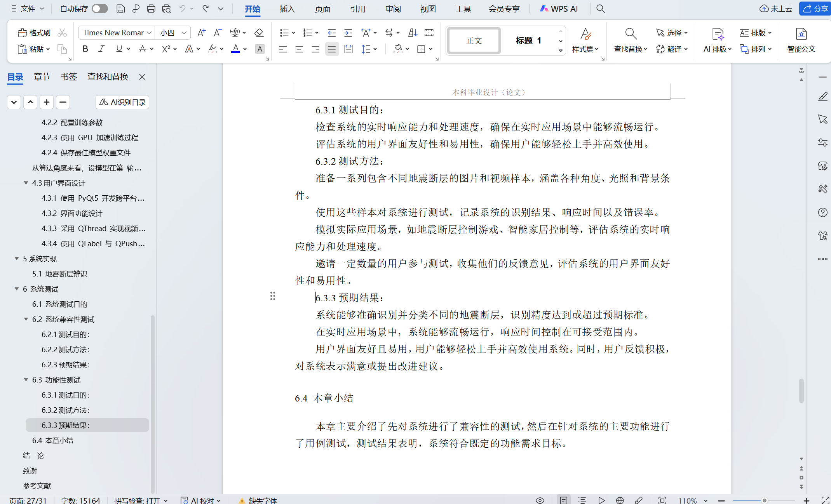Collapse the 5 系统实现 tree node
Image resolution: width=831 pixels, height=504 pixels.
(x=17, y=259)
